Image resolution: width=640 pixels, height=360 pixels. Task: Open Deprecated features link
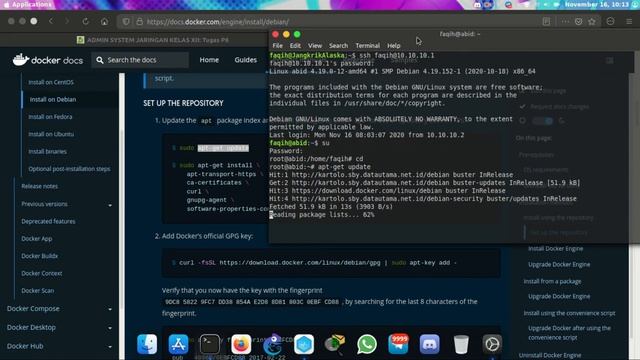[x=48, y=221]
